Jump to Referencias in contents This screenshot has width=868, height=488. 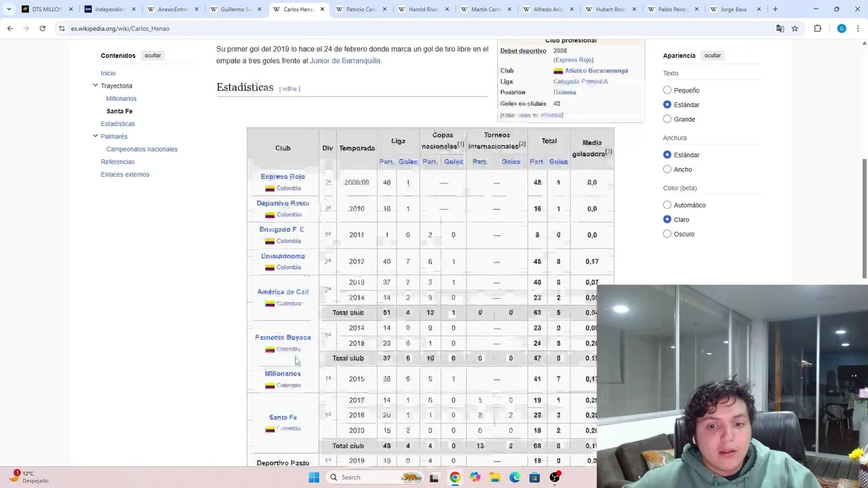(x=117, y=162)
